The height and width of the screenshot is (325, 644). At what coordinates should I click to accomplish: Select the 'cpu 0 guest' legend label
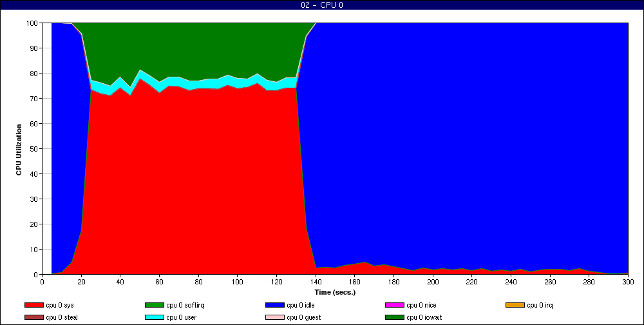(x=304, y=318)
